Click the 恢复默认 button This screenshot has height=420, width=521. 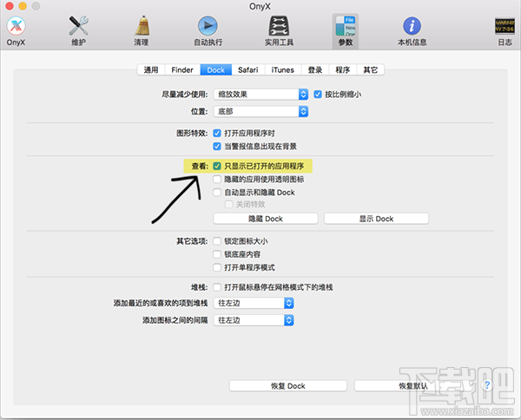tap(413, 386)
